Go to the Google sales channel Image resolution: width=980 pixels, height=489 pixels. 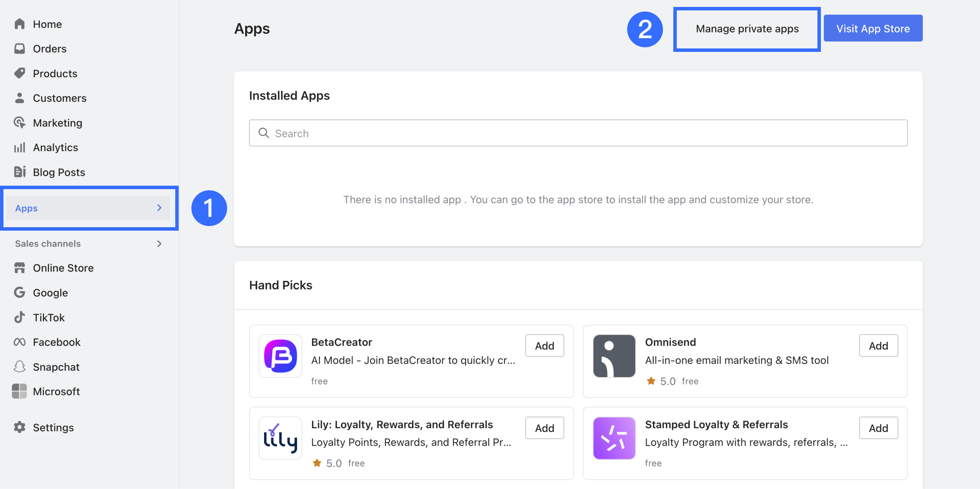[50, 293]
